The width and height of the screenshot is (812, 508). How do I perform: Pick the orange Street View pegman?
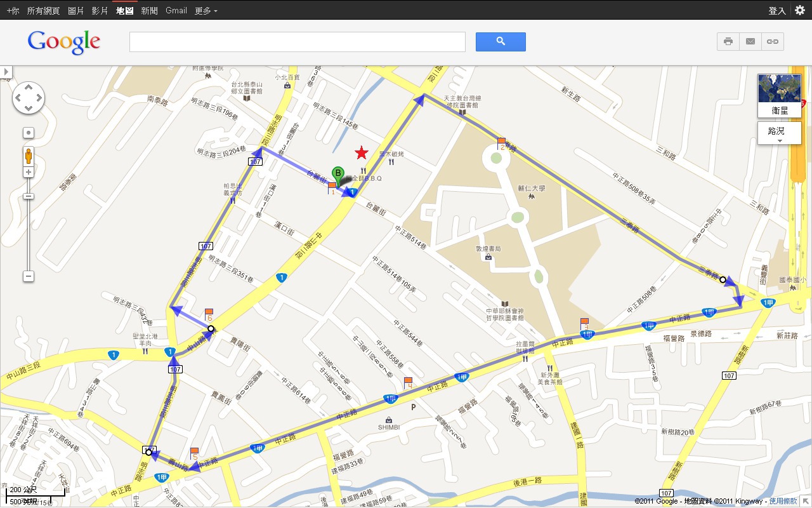[x=29, y=156]
